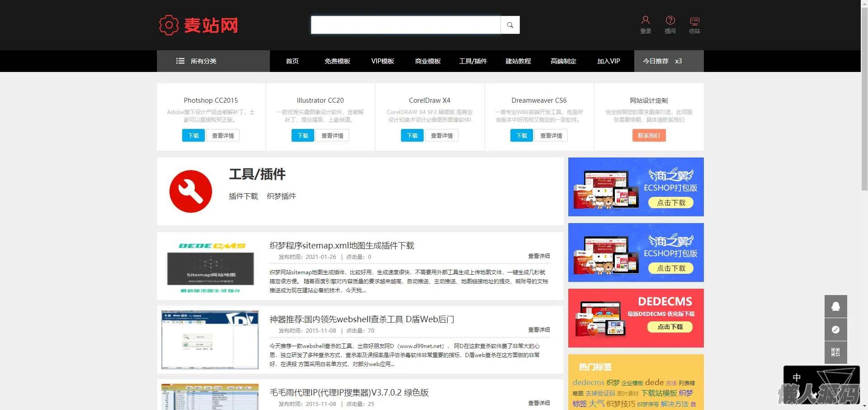868x410 pixels.
Task: Open the 今日推荐 x3 tab
Action: 669,61
